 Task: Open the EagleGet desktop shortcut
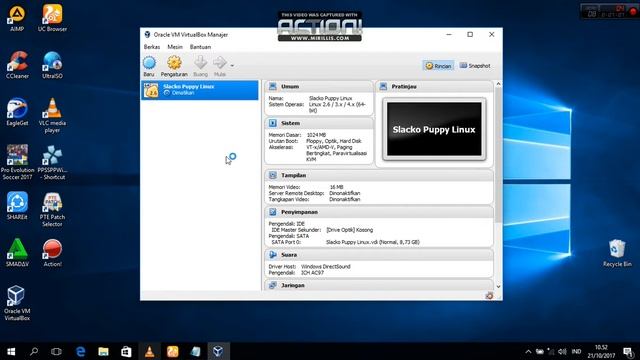(x=17, y=112)
